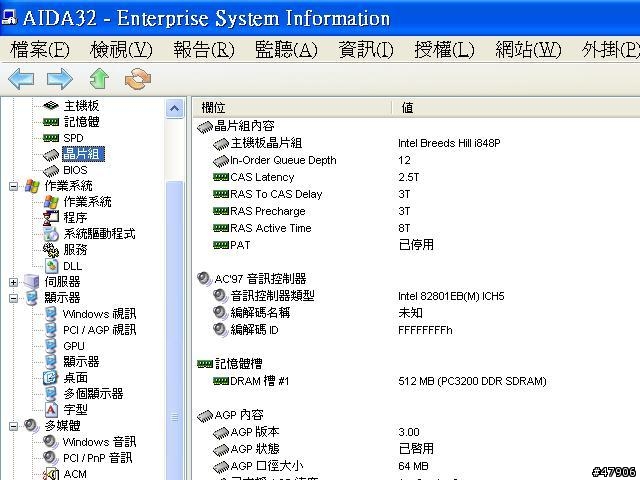This screenshot has width=640, height=480.
Task: Click the 值 column header
Action: click(516, 108)
